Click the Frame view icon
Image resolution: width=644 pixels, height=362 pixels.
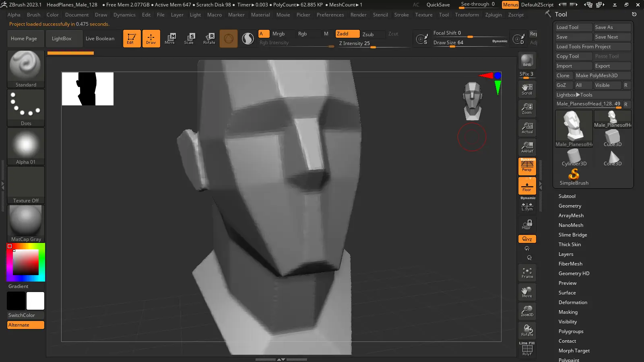tap(527, 273)
